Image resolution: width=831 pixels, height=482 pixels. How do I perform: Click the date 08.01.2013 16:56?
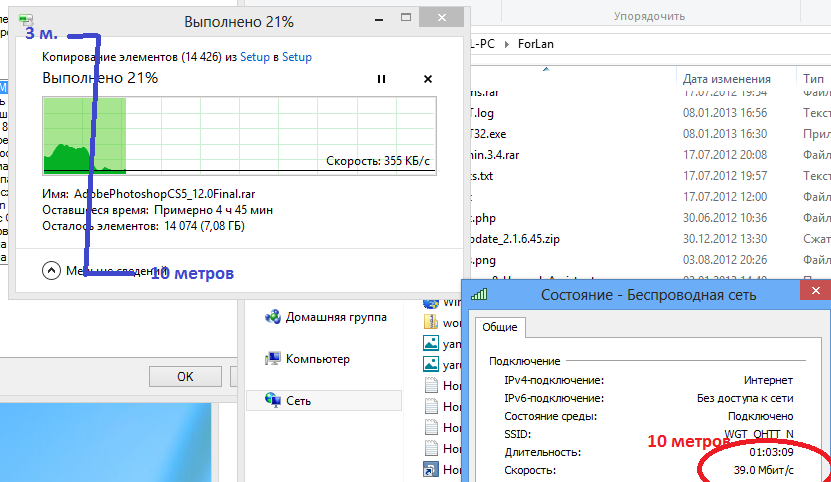[x=724, y=113]
